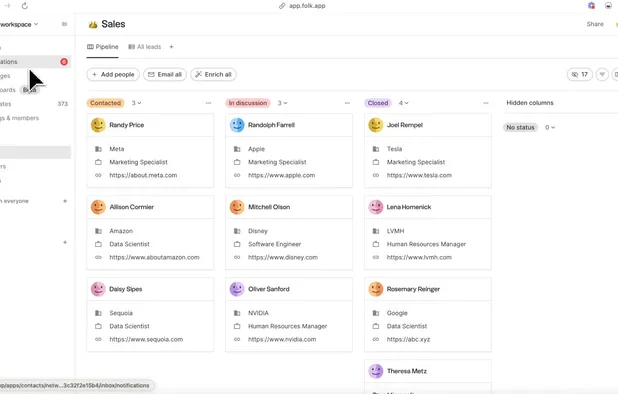618x394 pixels.
Task: Open the https://www.tesla.com link
Action: click(x=419, y=175)
